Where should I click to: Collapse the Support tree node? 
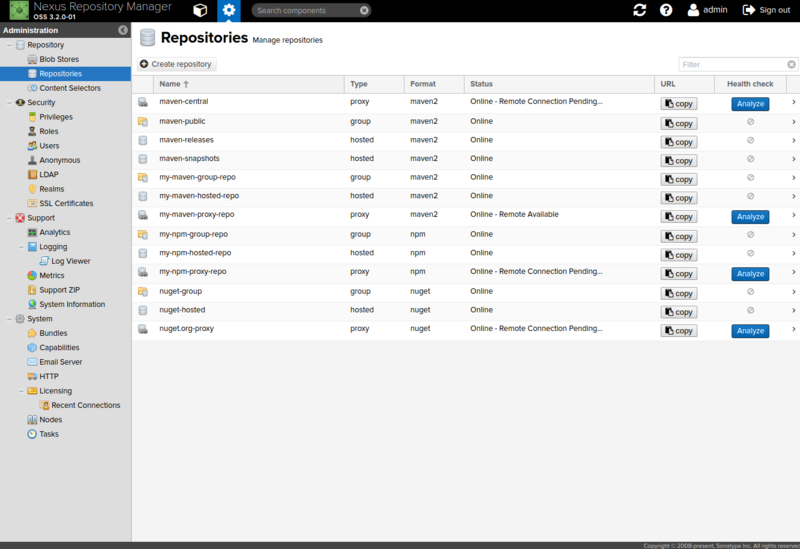(x=9, y=218)
